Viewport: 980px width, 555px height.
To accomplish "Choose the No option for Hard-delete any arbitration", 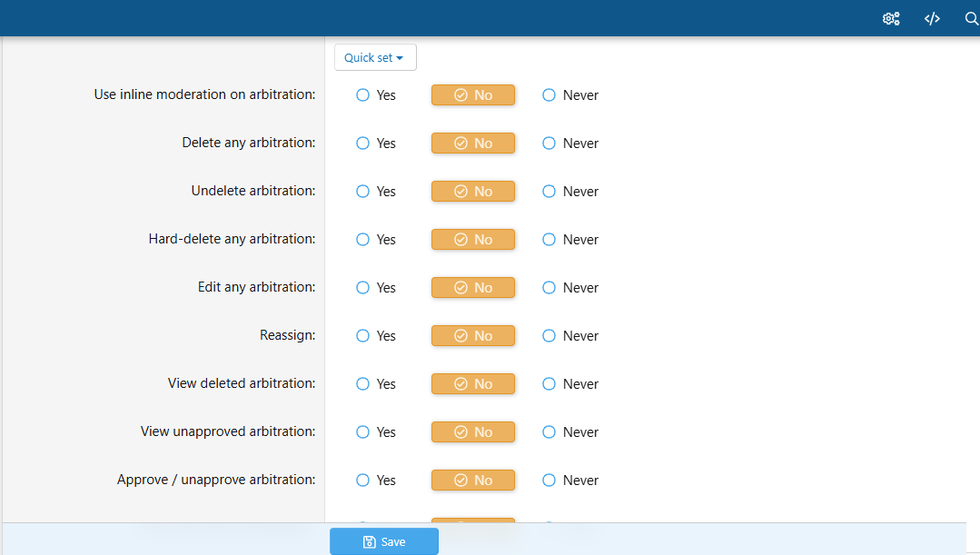I will click(472, 240).
